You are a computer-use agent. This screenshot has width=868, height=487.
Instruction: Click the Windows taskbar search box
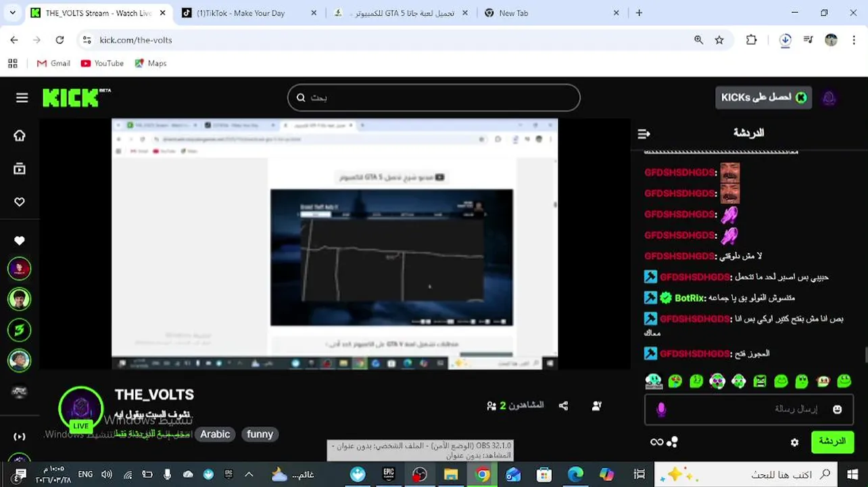(x=745, y=474)
